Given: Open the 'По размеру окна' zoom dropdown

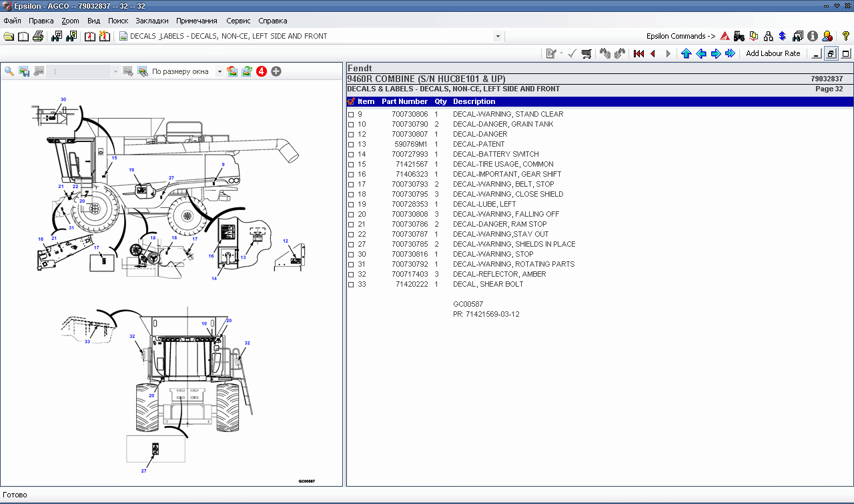Looking at the screenshot, I should point(220,71).
